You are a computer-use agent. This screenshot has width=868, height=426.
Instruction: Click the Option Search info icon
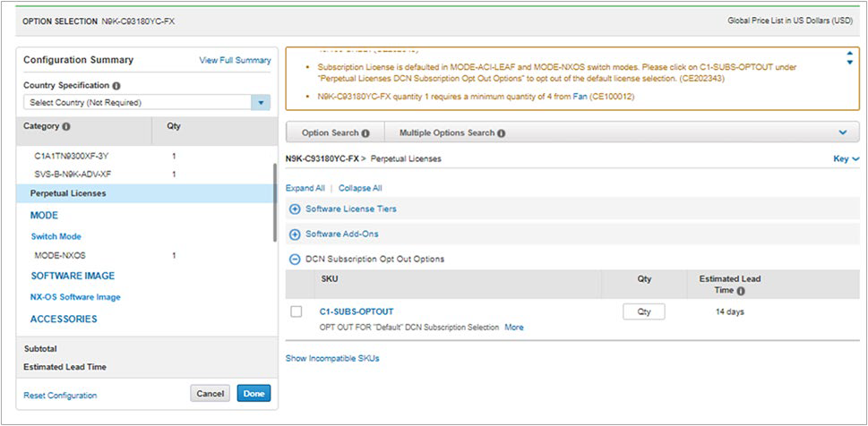365,133
